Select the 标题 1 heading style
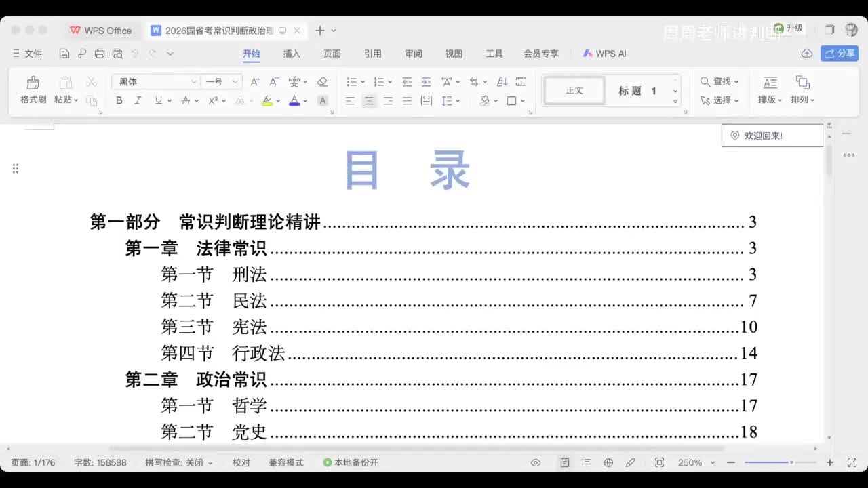 637,91
